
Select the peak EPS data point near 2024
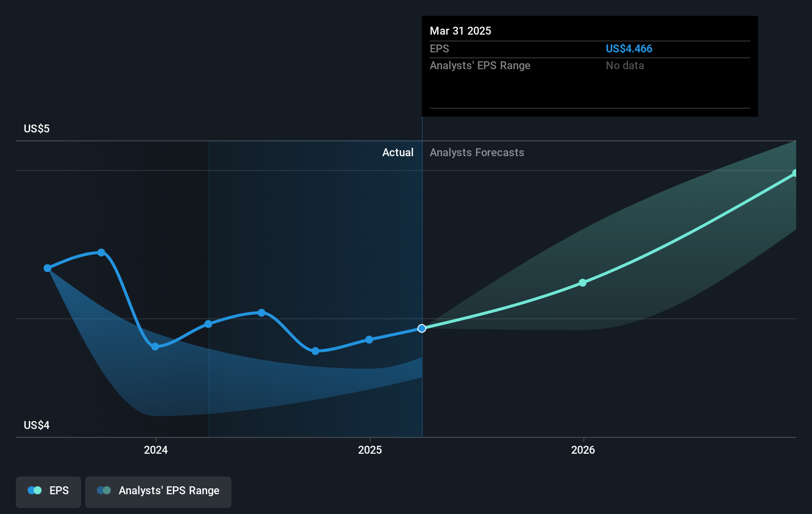point(101,252)
